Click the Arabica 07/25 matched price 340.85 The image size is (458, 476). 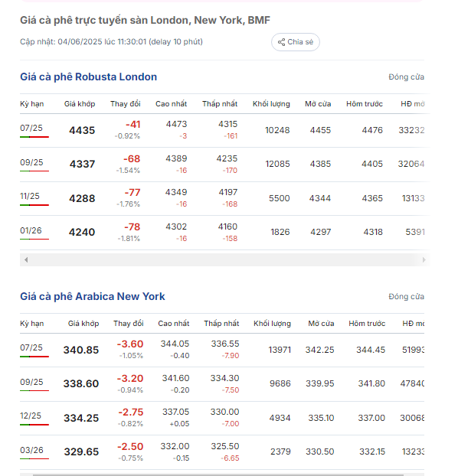click(81, 350)
